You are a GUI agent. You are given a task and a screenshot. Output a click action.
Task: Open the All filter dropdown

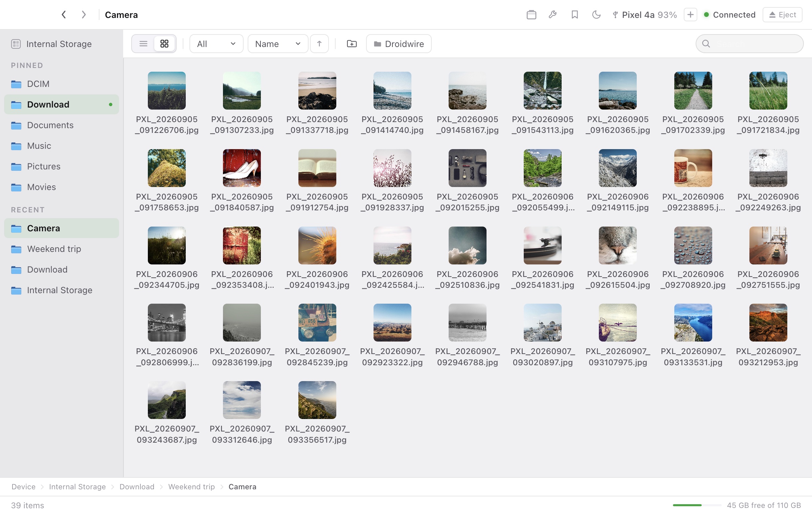tap(217, 44)
